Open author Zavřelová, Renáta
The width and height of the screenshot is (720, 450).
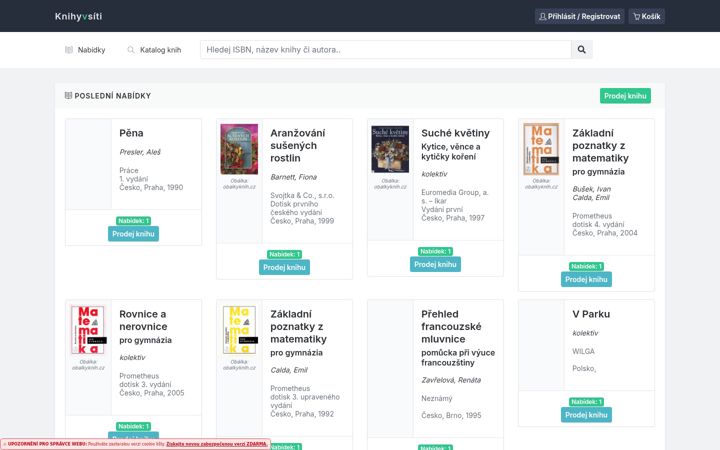451,380
